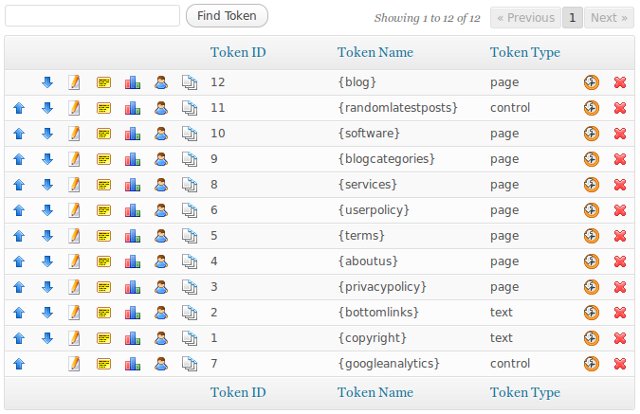Open user icon for {userpolicy} token

pos(161,210)
